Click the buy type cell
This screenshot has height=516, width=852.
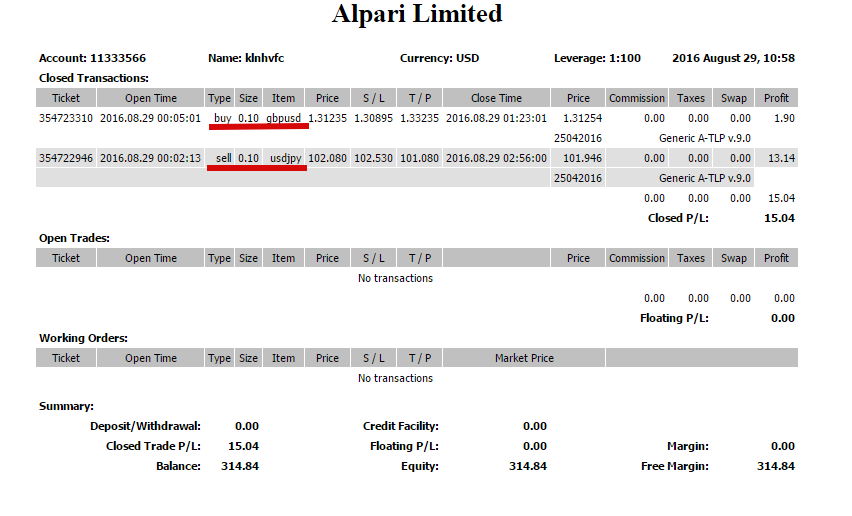click(x=223, y=118)
